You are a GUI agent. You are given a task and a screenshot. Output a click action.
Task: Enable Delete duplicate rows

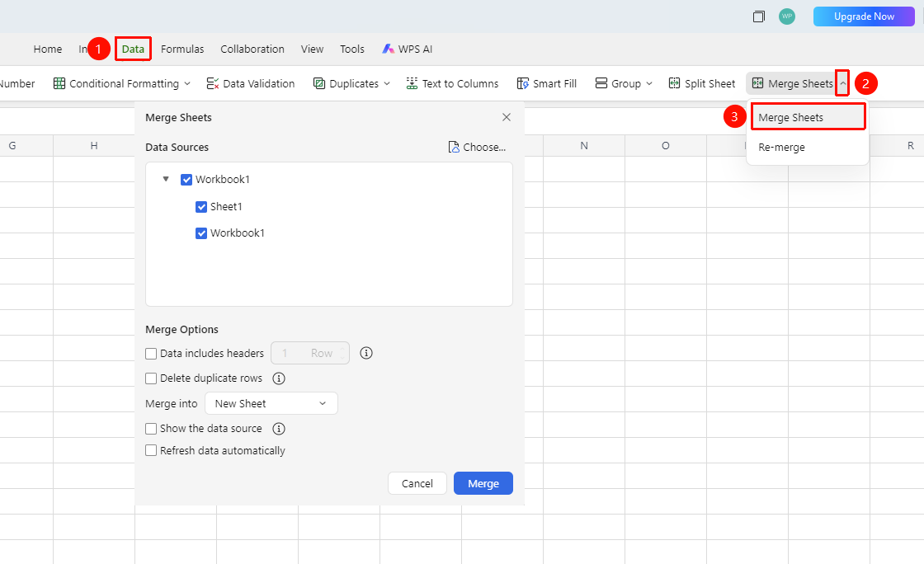[151, 378]
